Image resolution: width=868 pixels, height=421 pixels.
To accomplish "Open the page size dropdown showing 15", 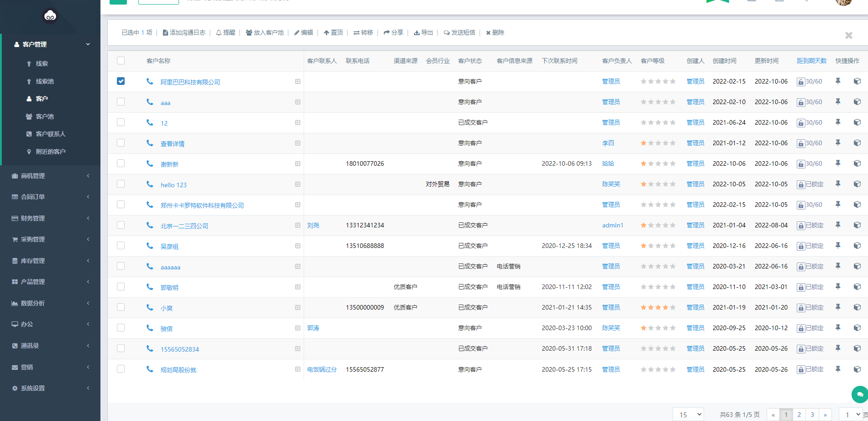I will [x=688, y=414].
